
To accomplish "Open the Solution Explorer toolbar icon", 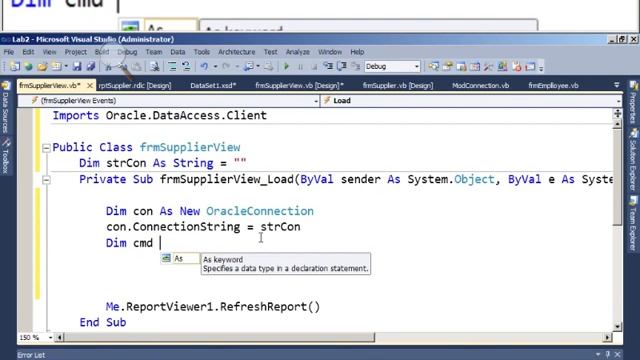I will [x=433, y=66].
